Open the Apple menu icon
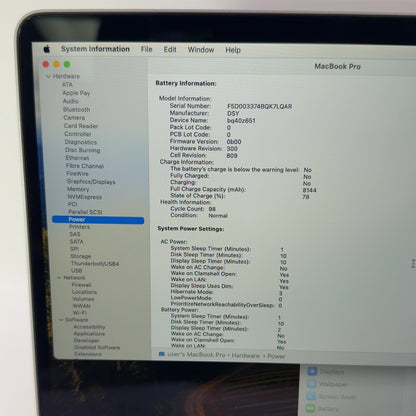The height and width of the screenshot is (416, 416). (47, 49)
